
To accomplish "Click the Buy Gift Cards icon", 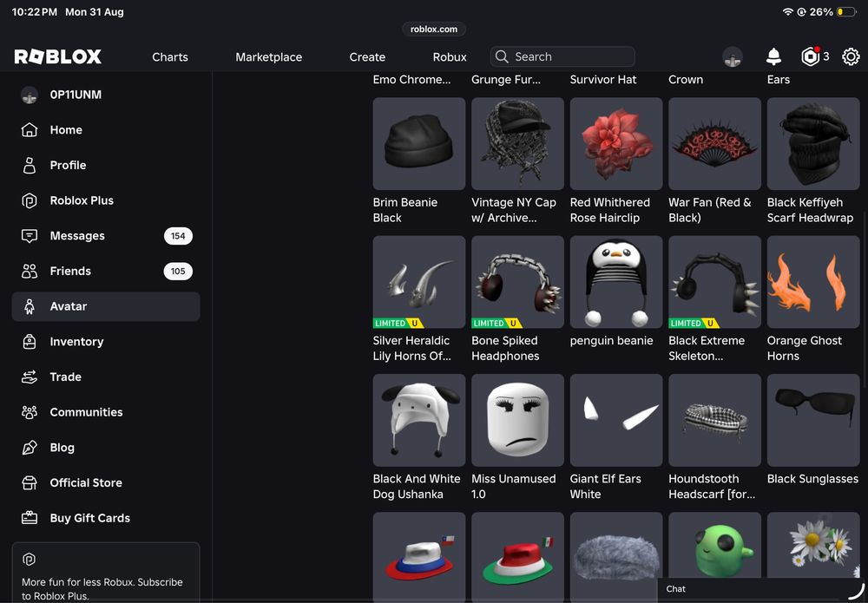I will [30, 518].
